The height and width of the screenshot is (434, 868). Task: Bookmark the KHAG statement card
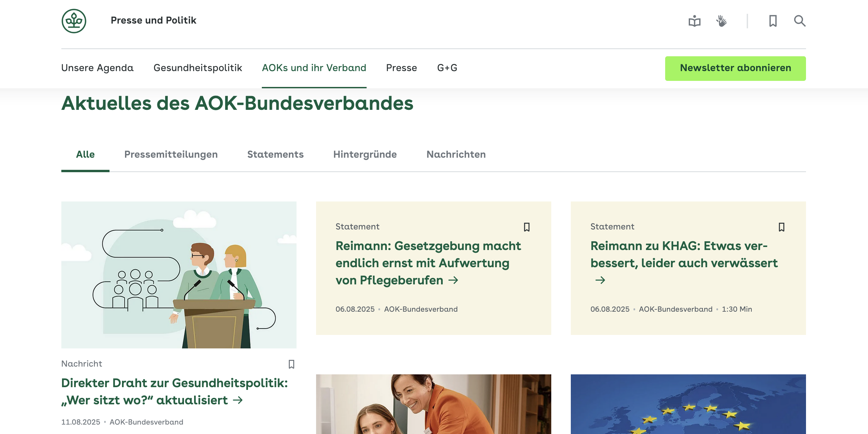[x=782, y=227]
